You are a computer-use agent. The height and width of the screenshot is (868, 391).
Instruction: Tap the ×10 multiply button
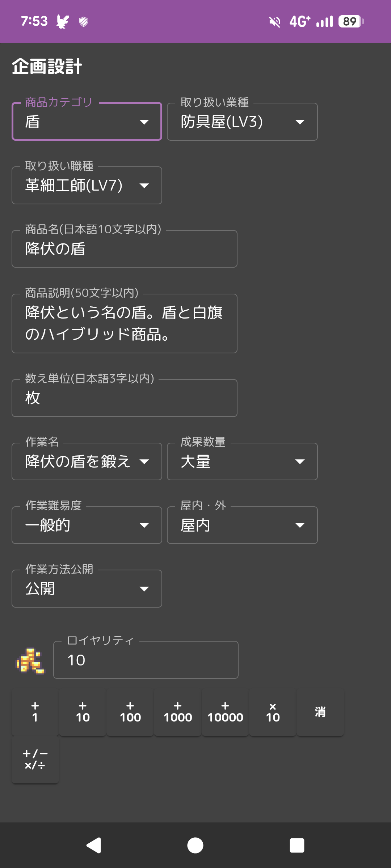click(273, 712)
